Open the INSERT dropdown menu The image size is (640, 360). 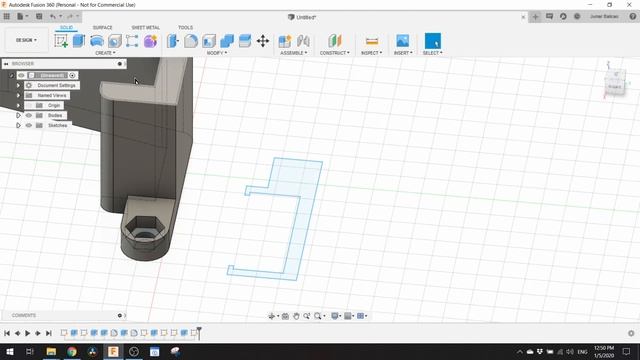pos(403,53)
